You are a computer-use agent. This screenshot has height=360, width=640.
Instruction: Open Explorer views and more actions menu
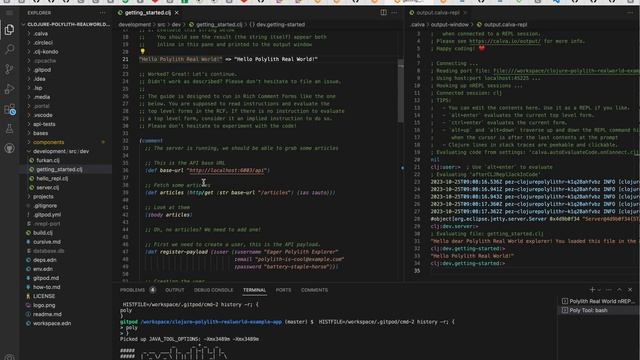coord(102,13)
